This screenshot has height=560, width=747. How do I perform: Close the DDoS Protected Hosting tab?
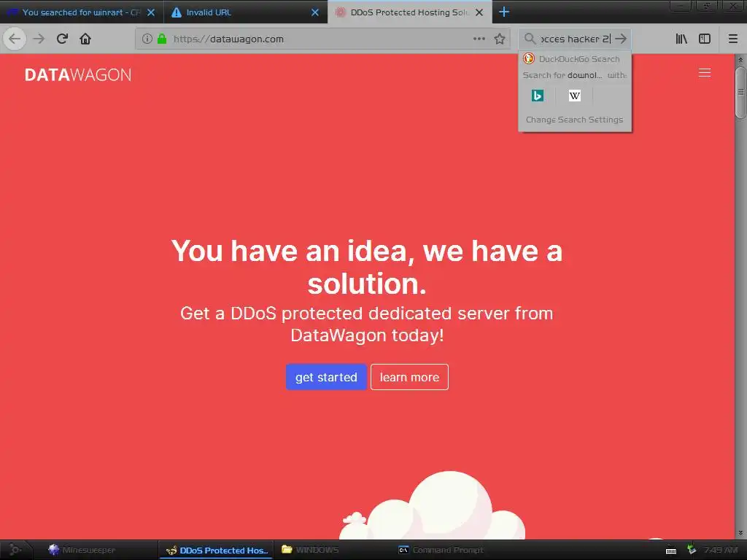(x=480, y=12)
